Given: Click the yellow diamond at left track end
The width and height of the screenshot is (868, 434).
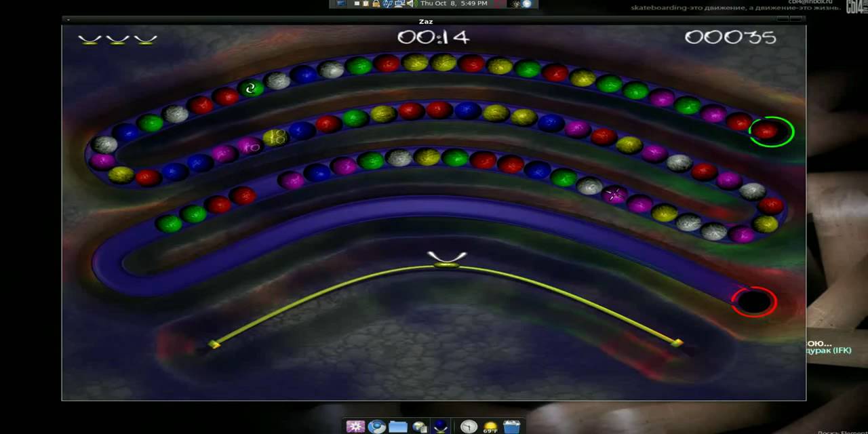Looking at the screenshot, I should click(x=214, y=345).
